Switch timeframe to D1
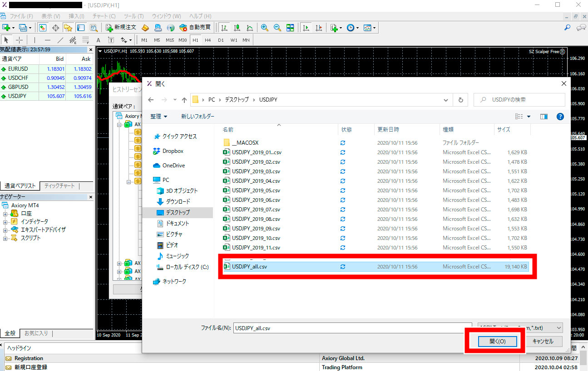The width and height of the screenshot is (588, 371). point(221,40)
